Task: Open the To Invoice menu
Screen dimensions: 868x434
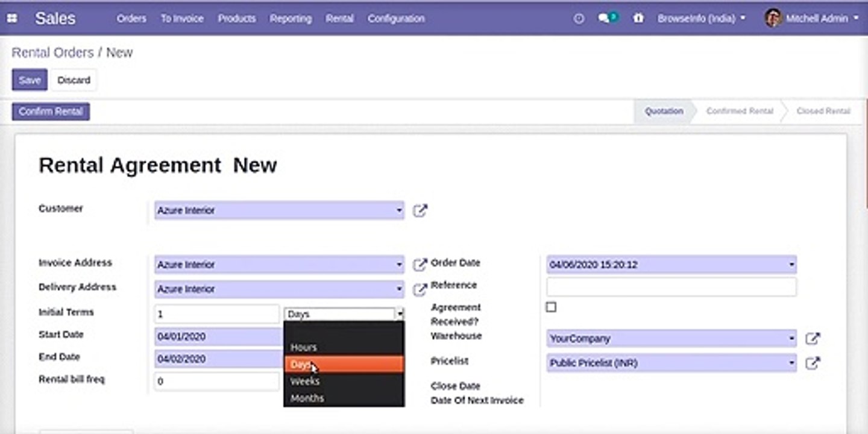Action: click(182, 19)
